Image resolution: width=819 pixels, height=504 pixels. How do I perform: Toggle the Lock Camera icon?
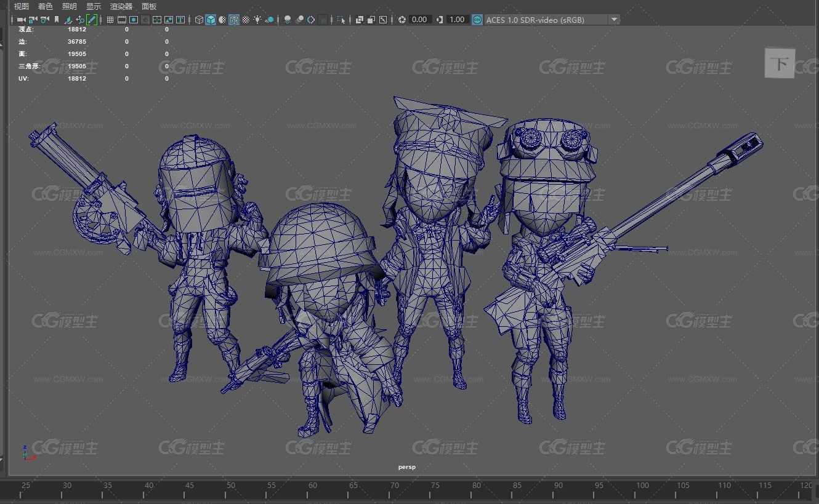[x=33, y=20]
